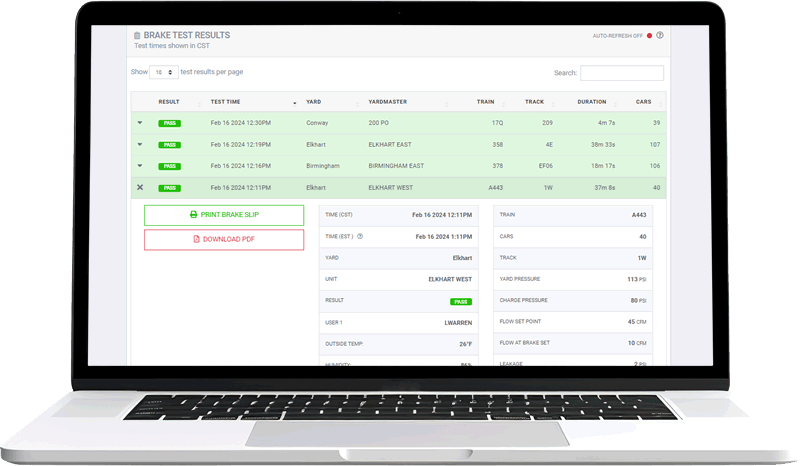Select Outside Temp value '26°F'
Screen dimensions: 800x466
[466, 345]
